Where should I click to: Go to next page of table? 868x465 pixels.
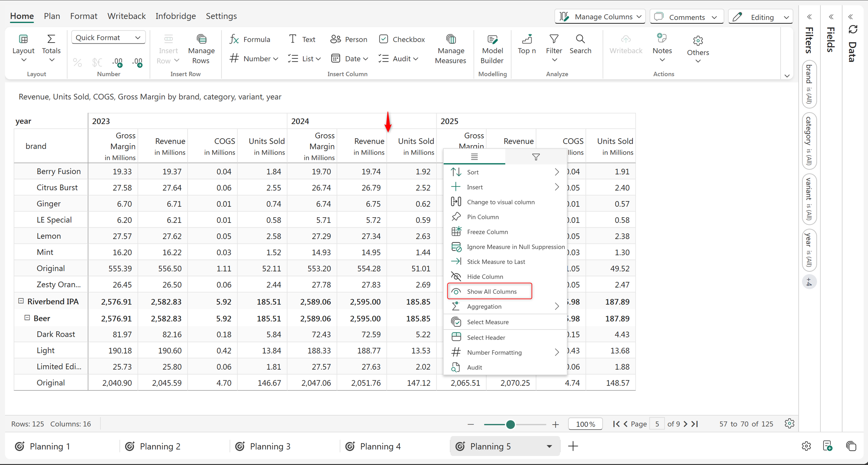click(685, 424)
